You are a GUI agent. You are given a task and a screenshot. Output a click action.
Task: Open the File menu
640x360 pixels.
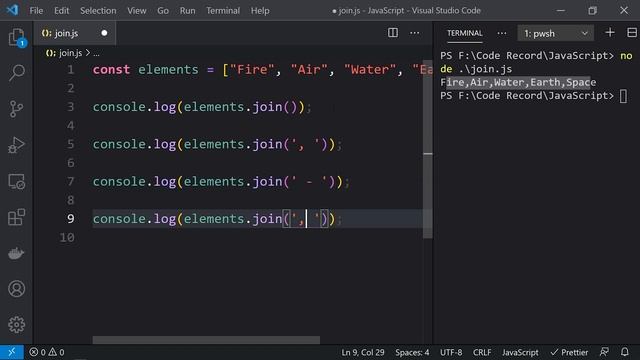tap(36, 11)
